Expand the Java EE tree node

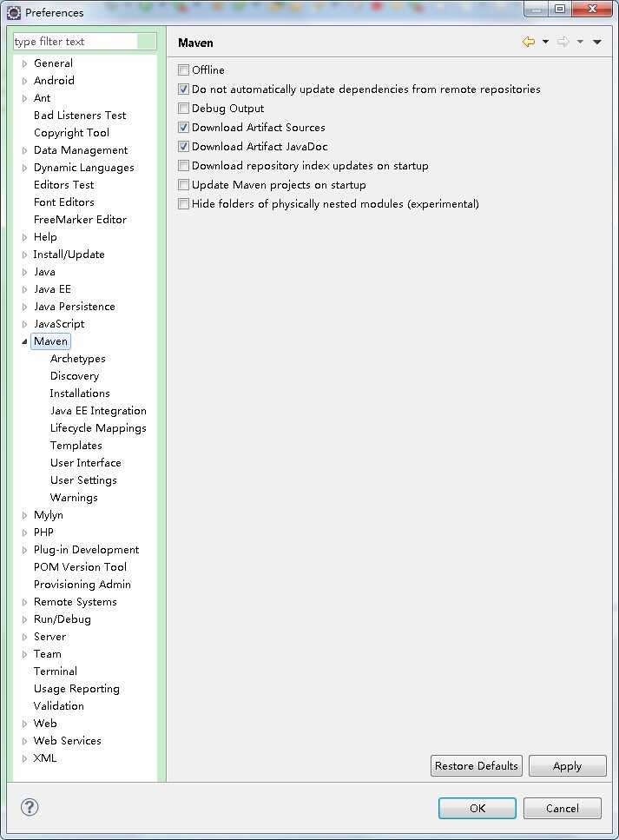pyautogui.click(x=24, y=289)
